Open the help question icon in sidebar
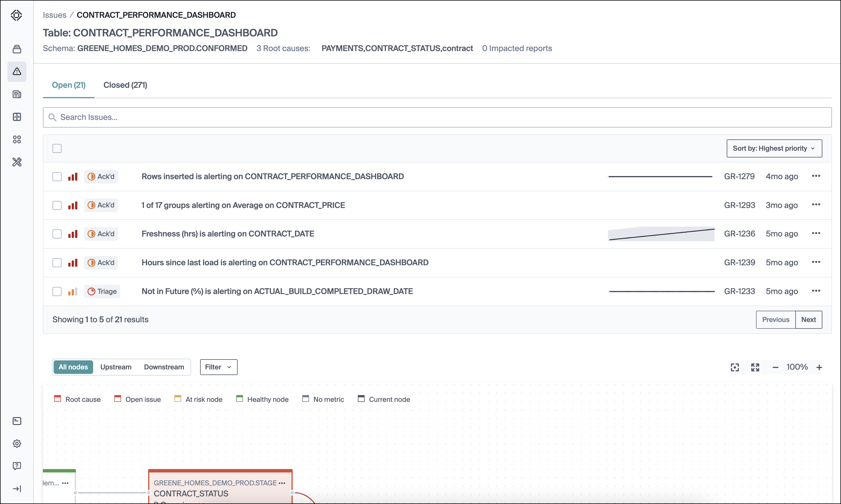Image resolution: width=841 pixels, height=504 pixels. coord(17,466)
